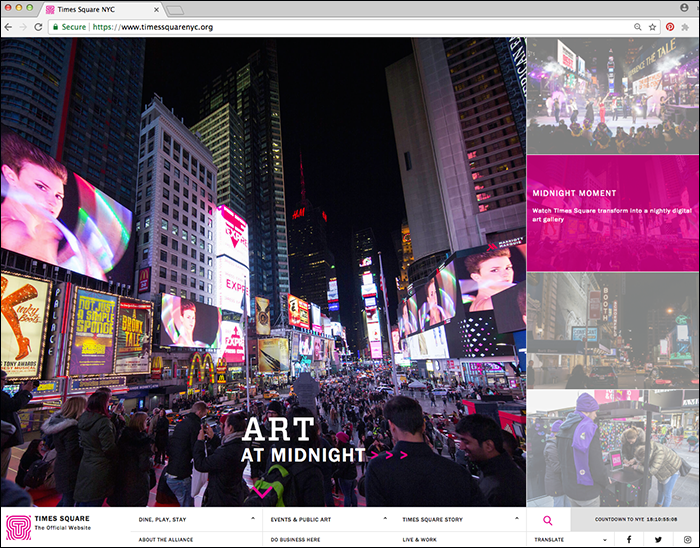Open the Booth theater street thumbnail
This screenshot has width=700, height=548.
(612, 331)
